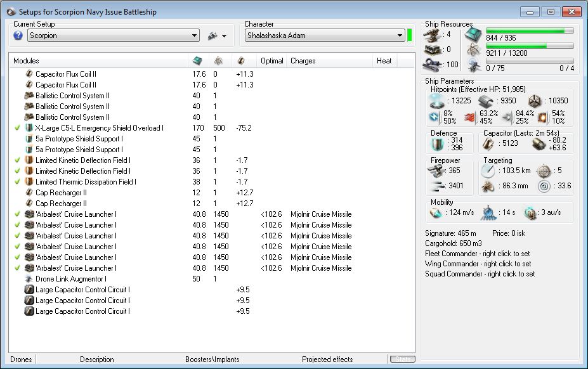The height and width of the screenshot is (369, 588).
Task: Click the CPU usage bar 844 / 936
Action: [530, 30]
